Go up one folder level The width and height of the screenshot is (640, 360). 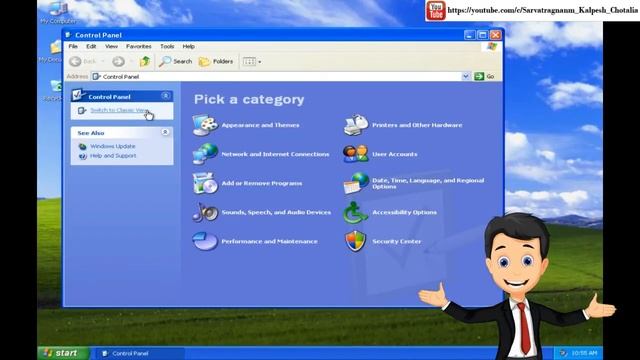pyautogui.click(x=144, y=62)
